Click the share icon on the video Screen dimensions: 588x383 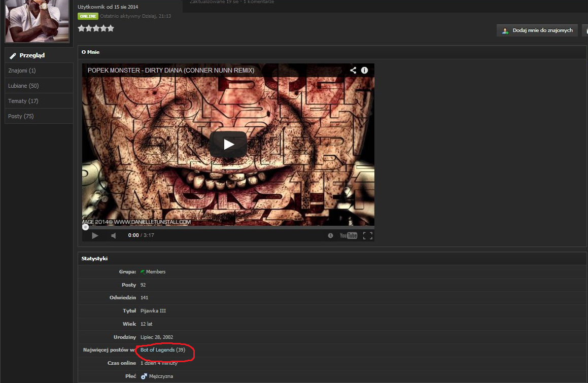(353, 70)
